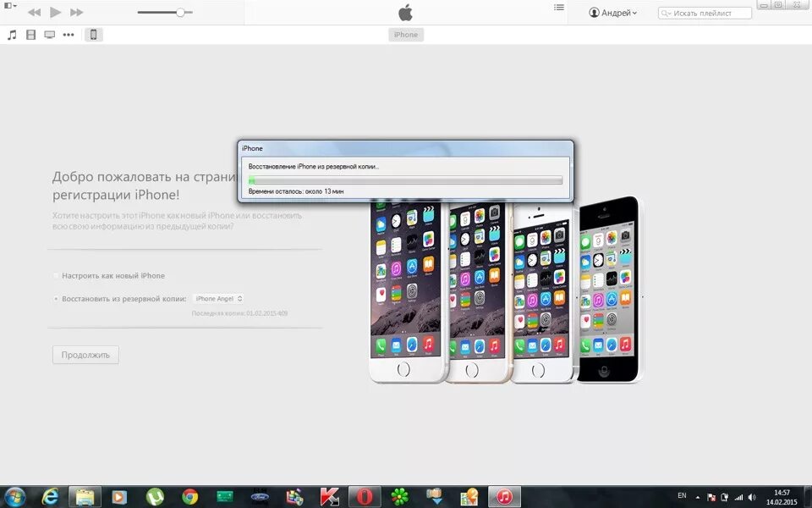Click the restore progress bar
Viewport: 812px width, 508px height.
(405, 179)
